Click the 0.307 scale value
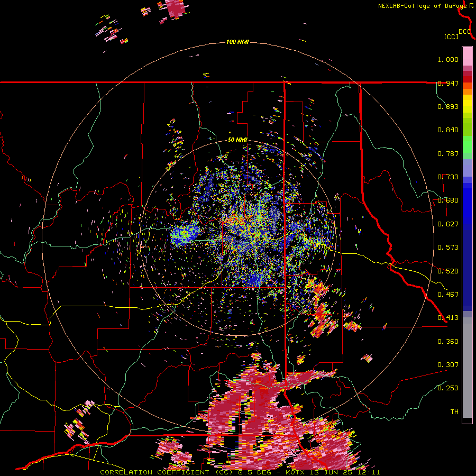This screenshot has height=476, width=476. [448, 365]
